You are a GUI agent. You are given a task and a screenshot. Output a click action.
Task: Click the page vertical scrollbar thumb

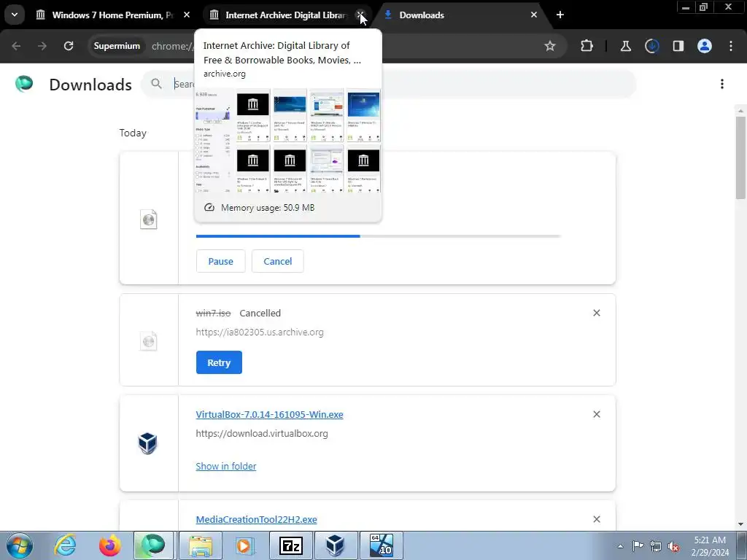click(x=740, y=157)
